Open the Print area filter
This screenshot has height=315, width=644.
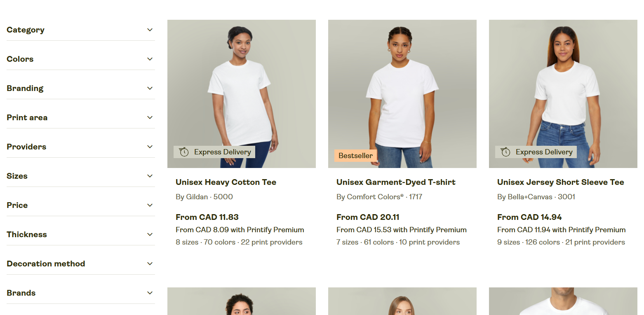click(81, 117)
